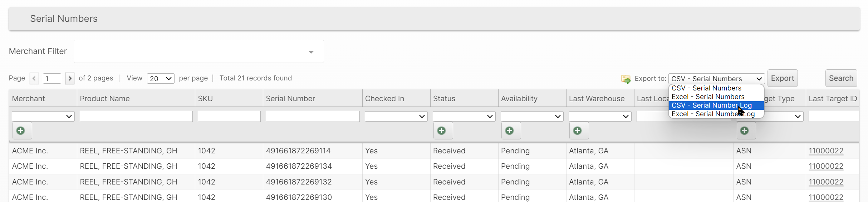Open Last Target ID link in first row
Viewport: 868px width, 202px height.
pos(826,151)
